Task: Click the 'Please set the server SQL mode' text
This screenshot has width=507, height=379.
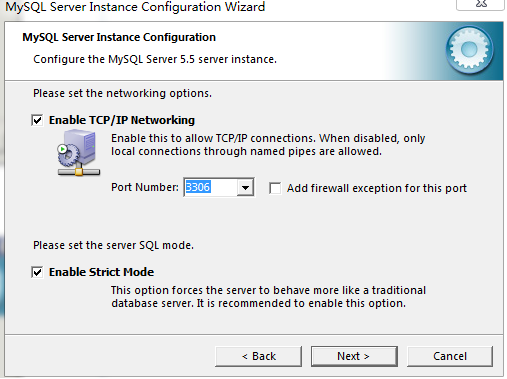Action: coord(113,245)
